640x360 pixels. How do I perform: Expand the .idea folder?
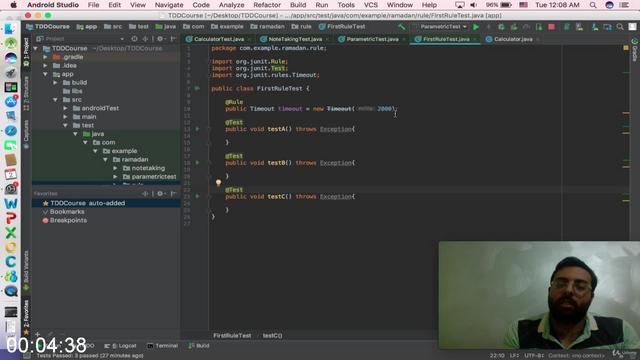(x=45, y=65)
